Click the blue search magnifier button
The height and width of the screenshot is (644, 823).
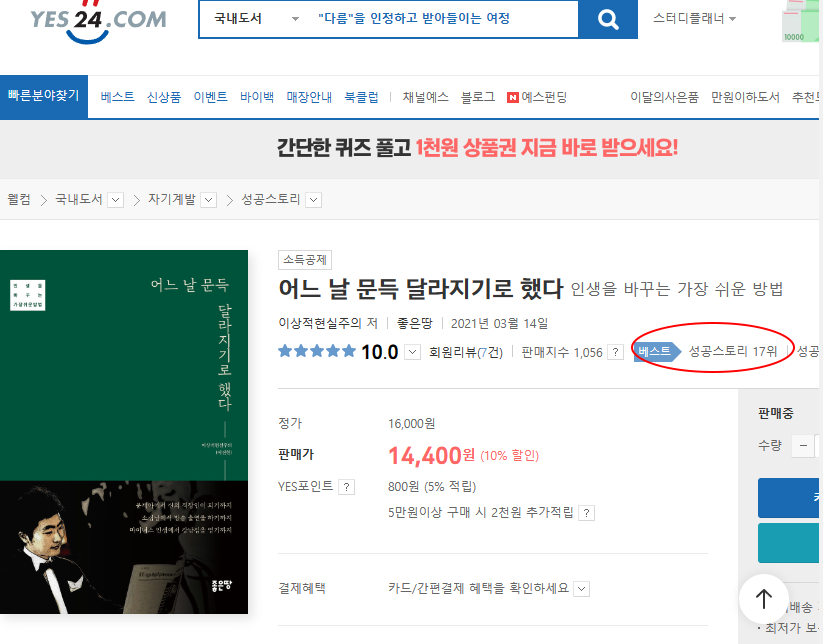608,19
